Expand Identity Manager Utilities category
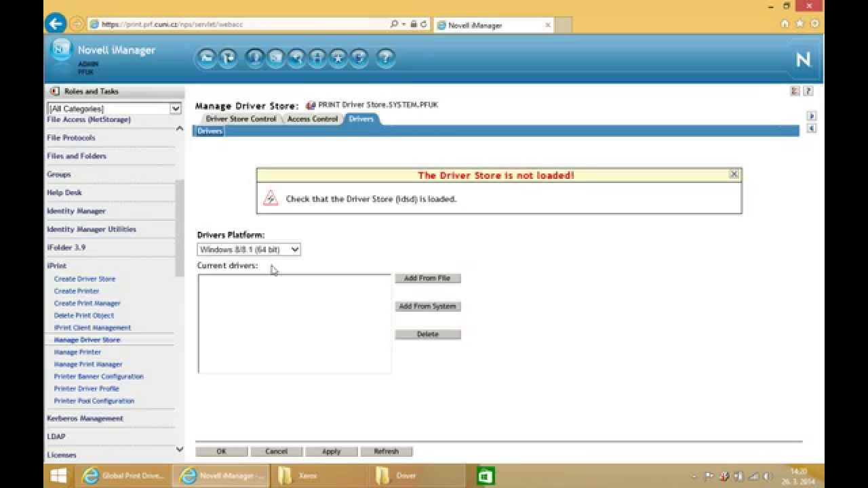The height and width of the screenshot is (488, 868). point(91,229)
